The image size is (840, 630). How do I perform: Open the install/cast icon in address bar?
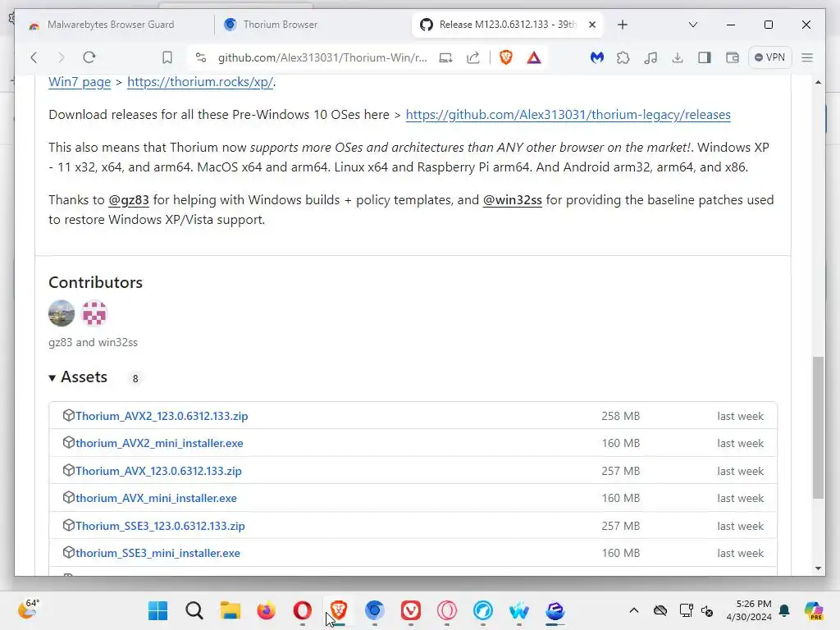pos(445,57)
